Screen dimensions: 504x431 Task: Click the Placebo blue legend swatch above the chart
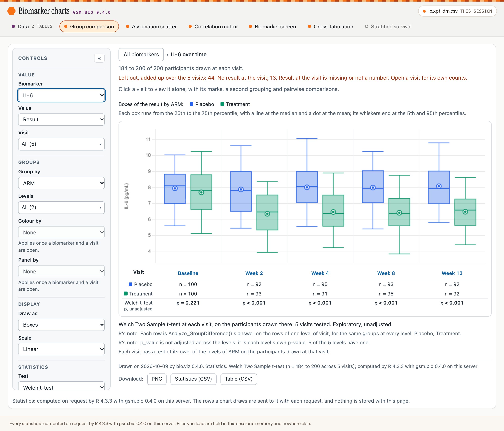(191, 104)
